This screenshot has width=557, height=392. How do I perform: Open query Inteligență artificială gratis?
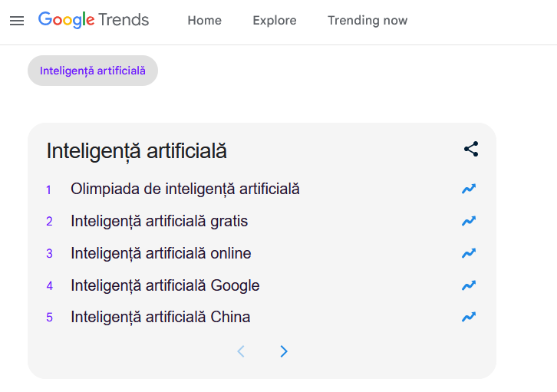click(x=159, y=221)
